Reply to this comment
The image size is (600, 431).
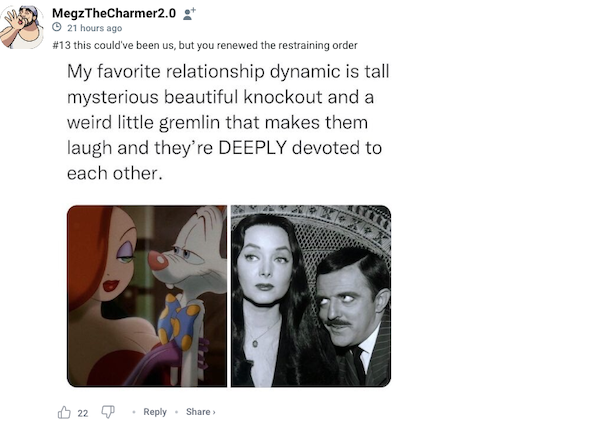pos(154,412)
